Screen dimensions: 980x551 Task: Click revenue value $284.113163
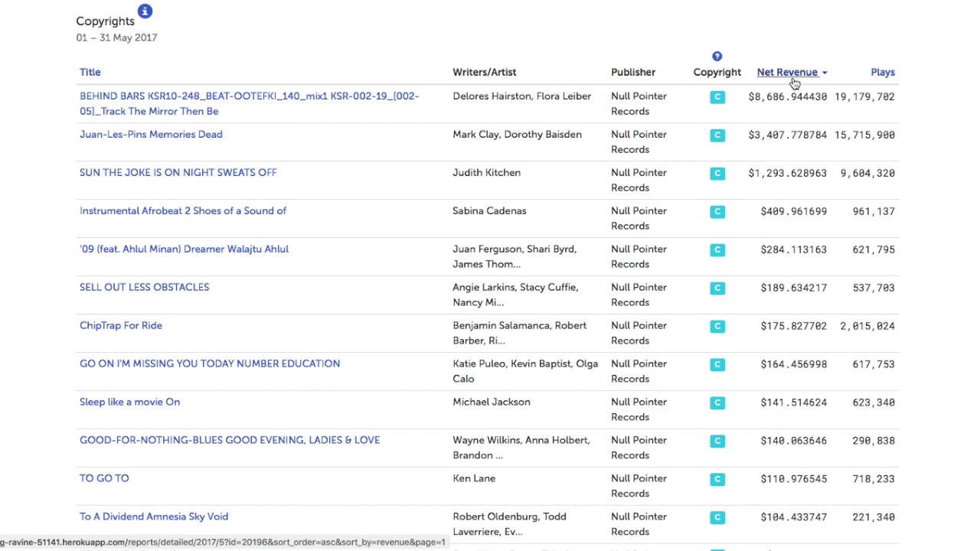tap(794, 249)
